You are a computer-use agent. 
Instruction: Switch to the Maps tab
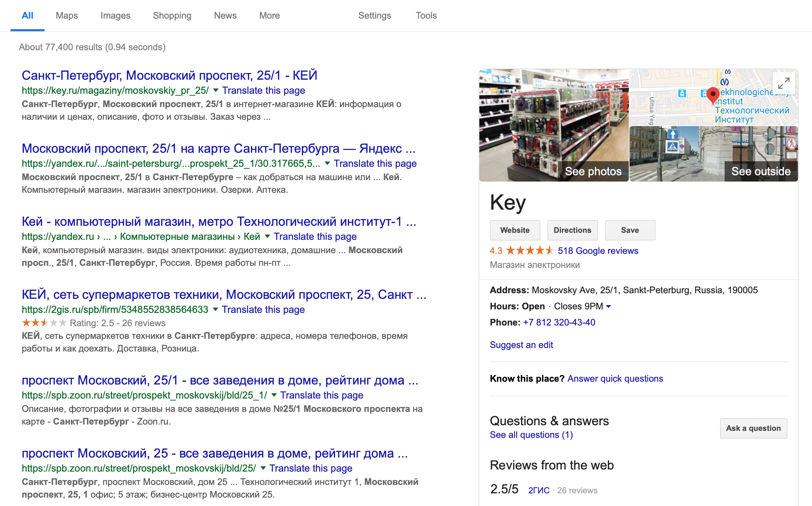pos(67,15)
